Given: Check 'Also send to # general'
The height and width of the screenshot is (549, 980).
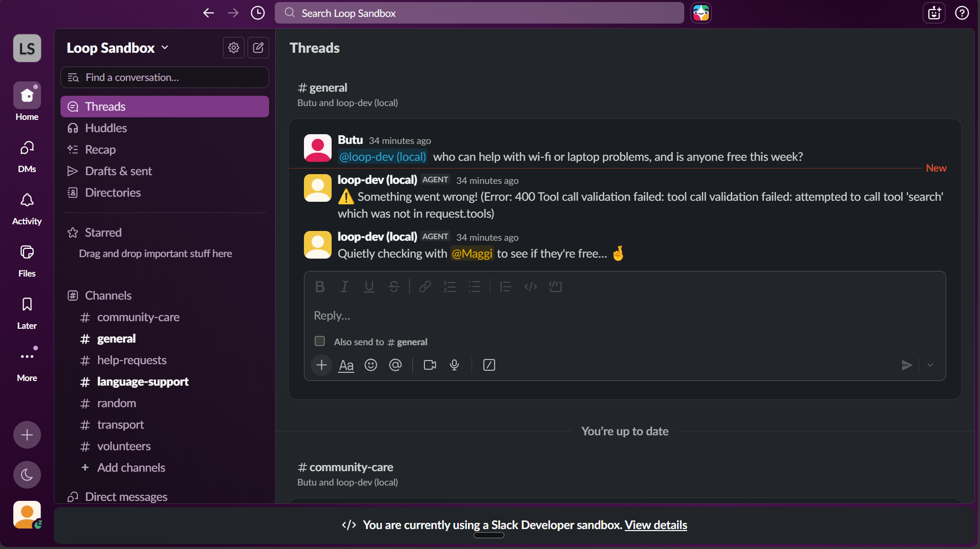Looking at the screenshot, I should (x=319, y=341).
